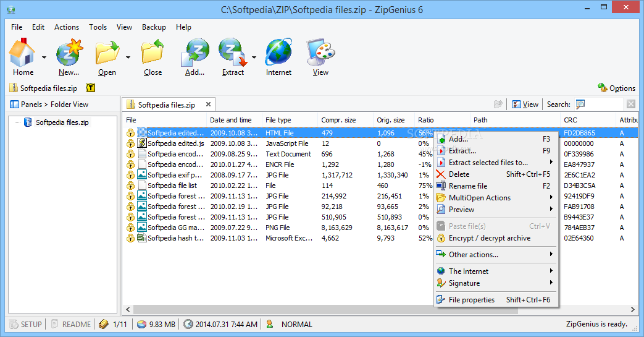Click ZipGenius app icon in title bar
Image resolution: width=644 pixels, height=337 pixels.
(11, 9)
